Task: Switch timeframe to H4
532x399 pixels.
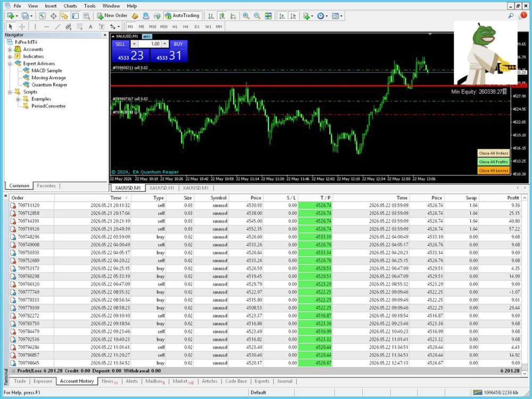Action: (186, 27)
